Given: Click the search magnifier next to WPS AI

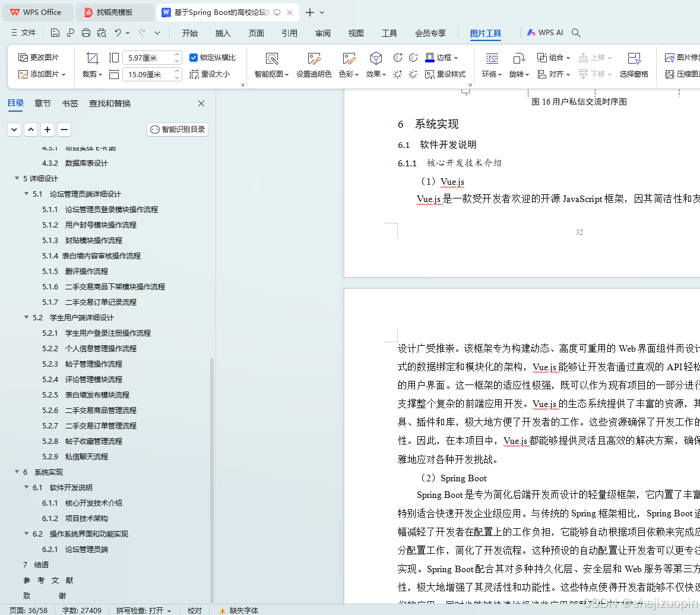Looking at the screenshot, I should click(576, 33).
